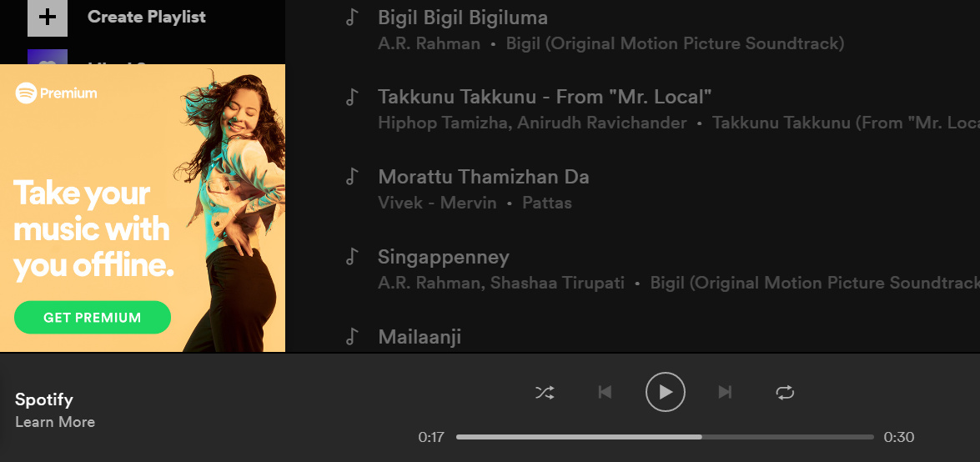
Task: Toggle shuffle playback
Action: coord(545,393)
